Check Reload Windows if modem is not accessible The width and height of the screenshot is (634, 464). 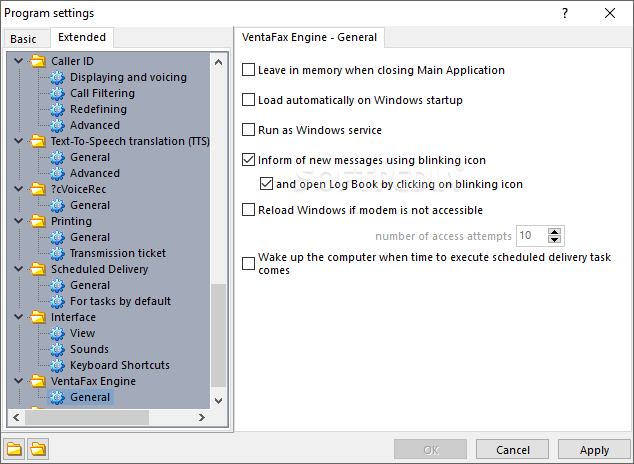click(x=248, y=210)
